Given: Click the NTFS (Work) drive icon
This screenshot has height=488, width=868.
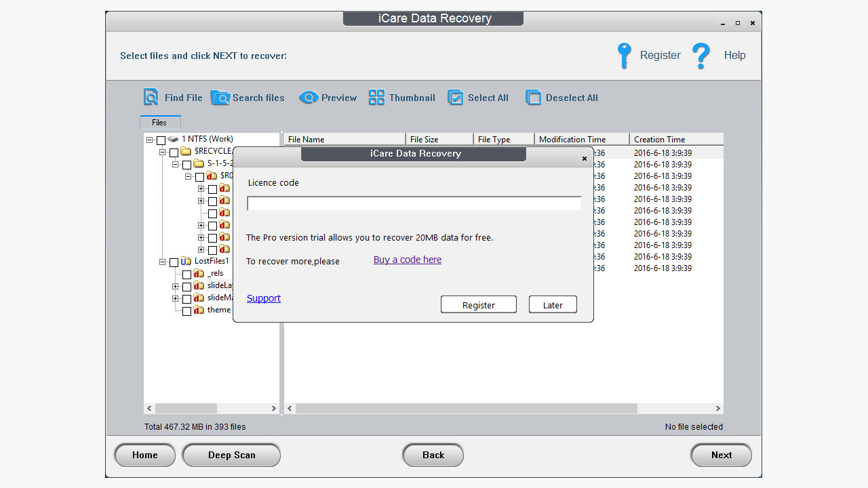Looking at the screenshot, I should (x=173, y=139).
